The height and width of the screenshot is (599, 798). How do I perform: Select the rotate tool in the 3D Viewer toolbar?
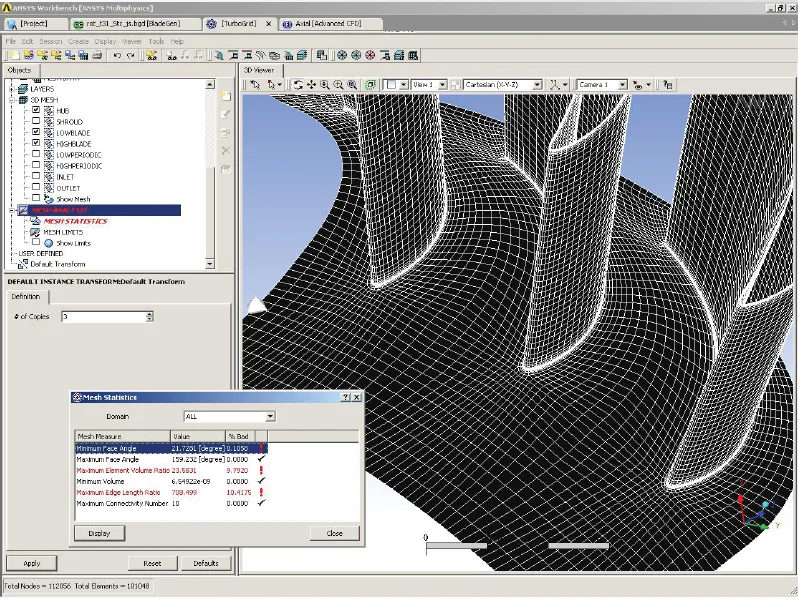pyautogui.click(x=298, y=85)
